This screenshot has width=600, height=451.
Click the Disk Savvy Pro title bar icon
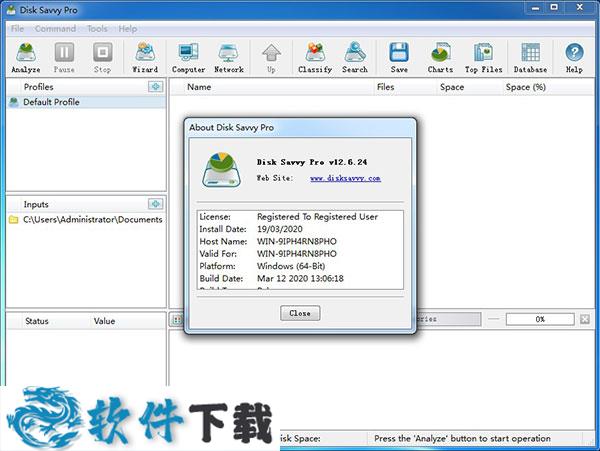pos(11,10)
